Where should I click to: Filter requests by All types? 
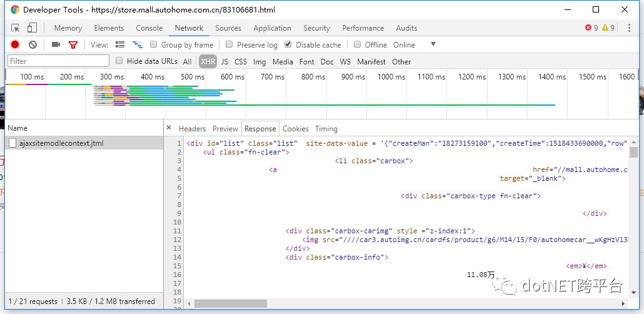click(188, 62)
